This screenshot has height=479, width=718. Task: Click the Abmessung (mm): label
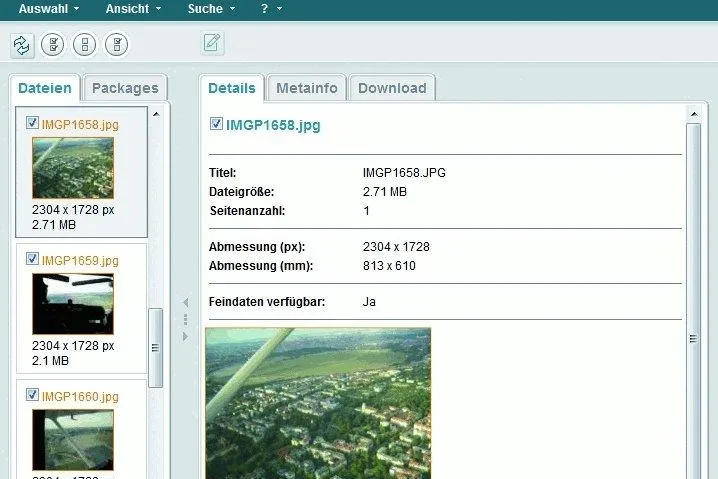[x=261, y=266]
